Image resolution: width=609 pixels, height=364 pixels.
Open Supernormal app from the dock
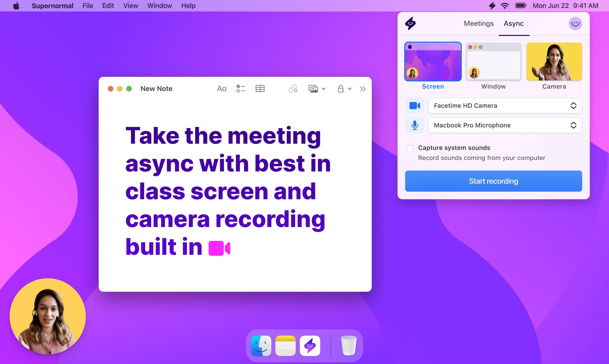[310, 346]
